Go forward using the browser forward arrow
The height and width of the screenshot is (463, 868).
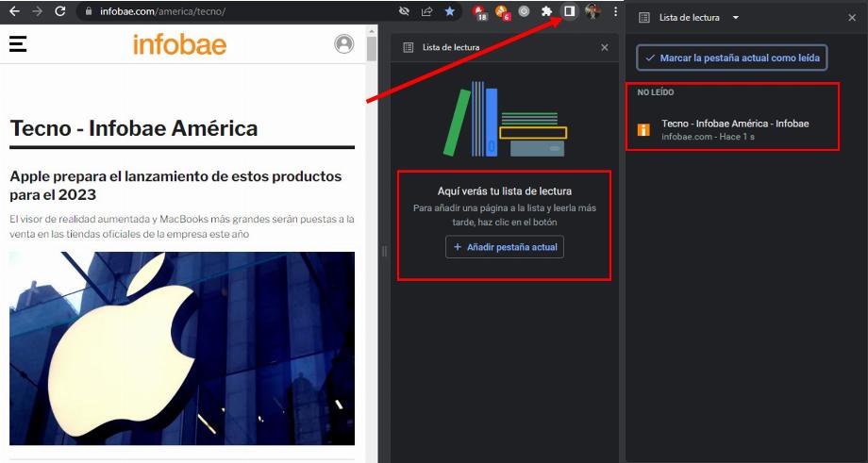point(37,11)
